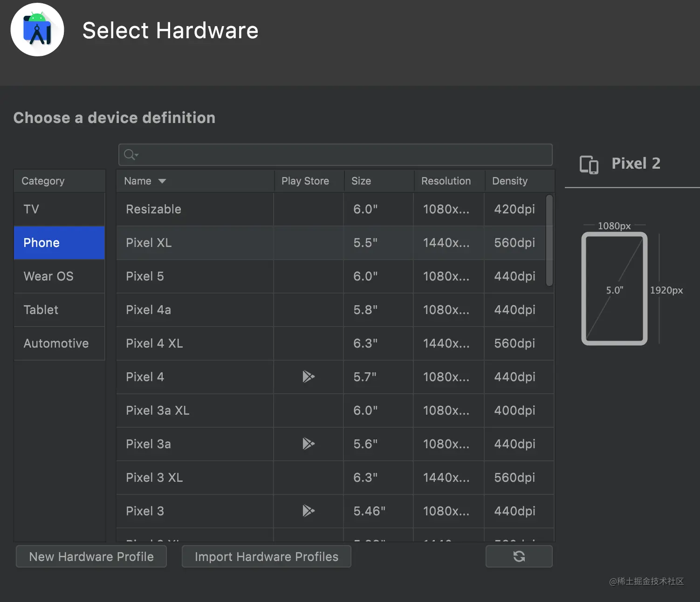Screen dimensions: 700x602
Task: Click the search magnifier icon
Action: [130, 155]
